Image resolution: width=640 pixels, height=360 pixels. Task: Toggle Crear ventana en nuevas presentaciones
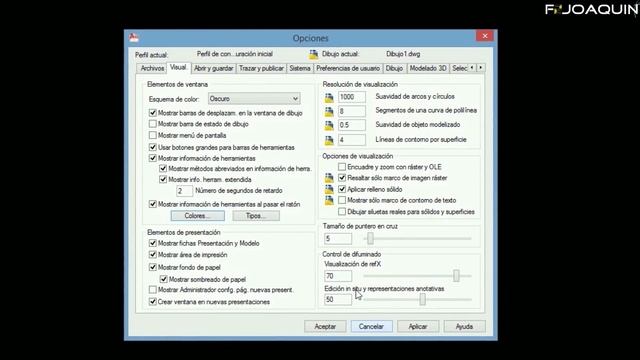153,302
